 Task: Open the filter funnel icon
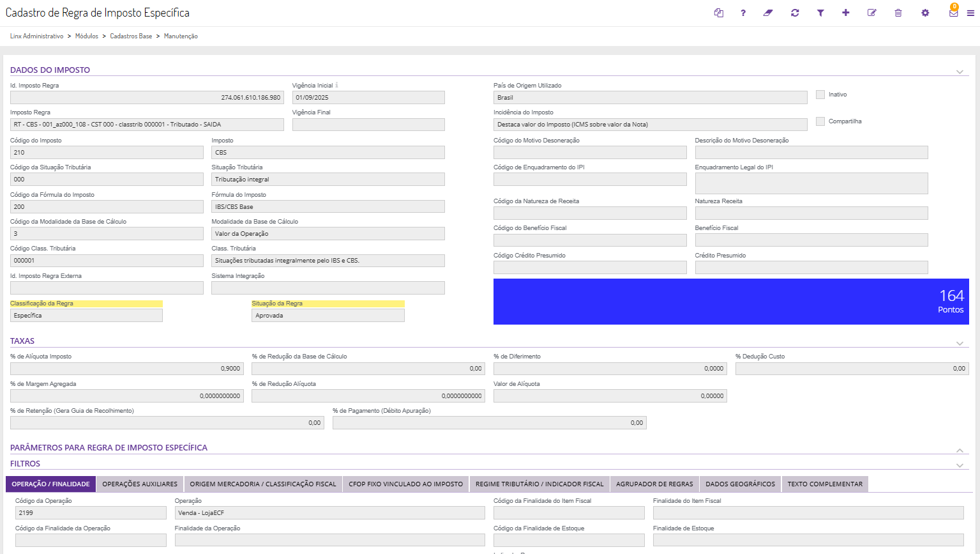pos(820,13)
